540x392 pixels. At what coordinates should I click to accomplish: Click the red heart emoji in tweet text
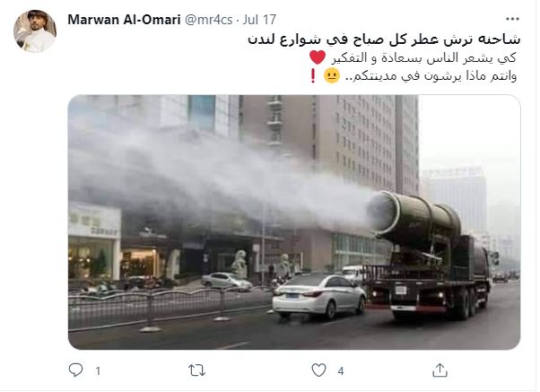318,57
